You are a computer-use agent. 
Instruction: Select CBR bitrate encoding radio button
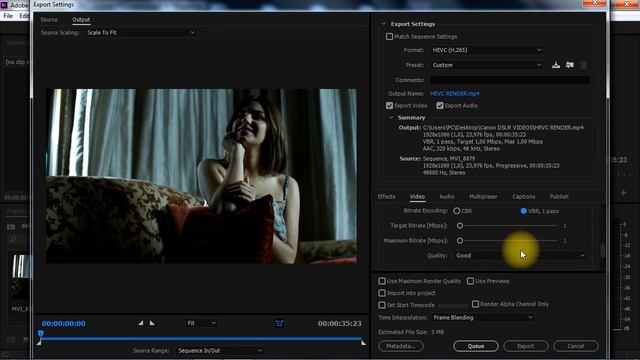pyautogui.click(x=456, y=211)
